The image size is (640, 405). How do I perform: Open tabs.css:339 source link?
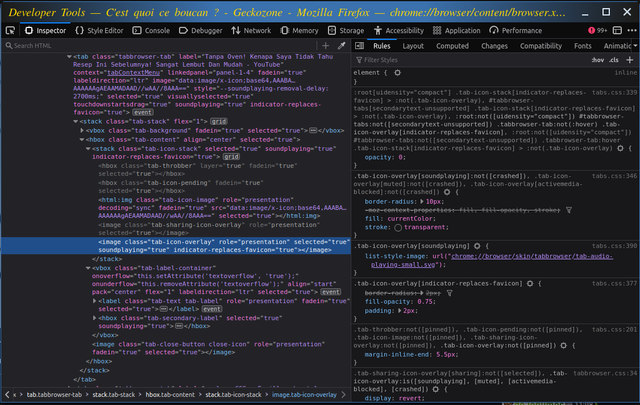point(614,93)
